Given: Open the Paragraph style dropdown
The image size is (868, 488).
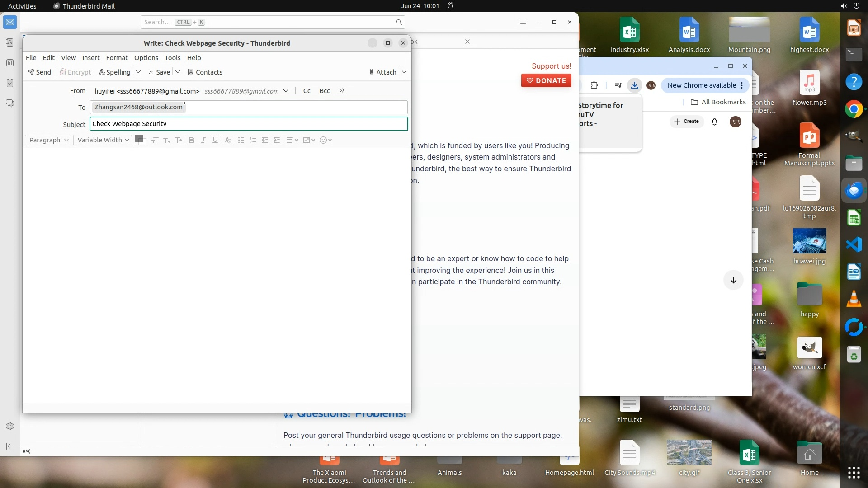Looking at the screenshot, I should 48,140.
